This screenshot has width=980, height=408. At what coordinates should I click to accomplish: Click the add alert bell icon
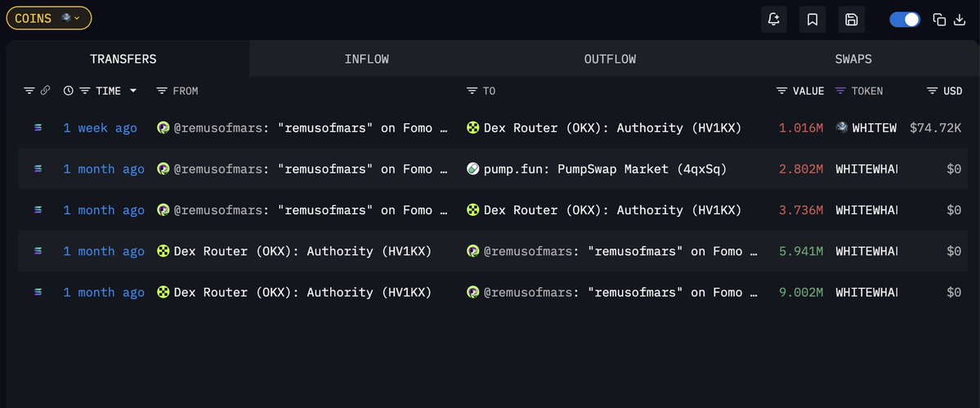[773, 20]
